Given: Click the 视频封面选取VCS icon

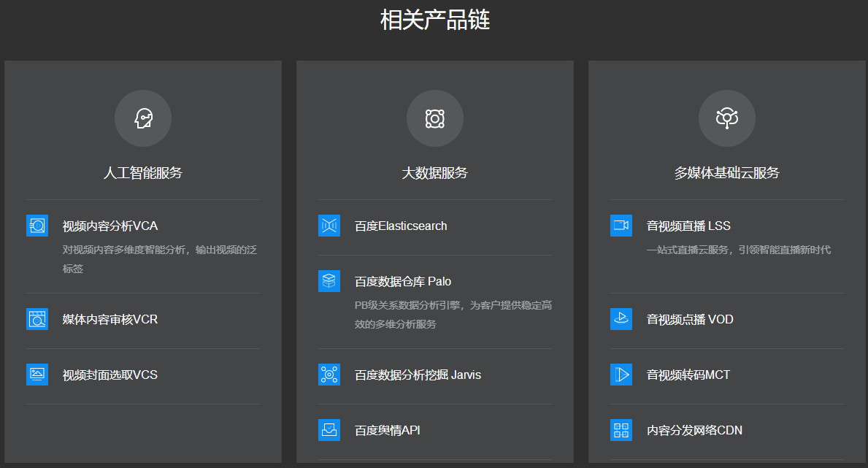Looking at the screenshot, I should coord(37,375).
